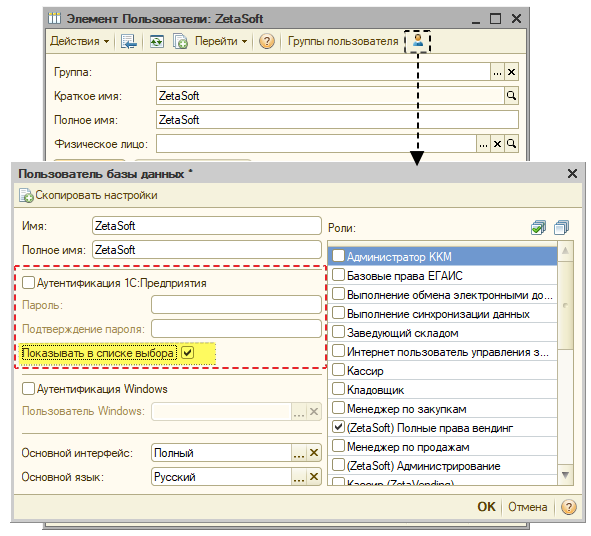Viewport: 591px width, 536px height.
Task: Click Группы пользователя button
Action: (343, 41)
